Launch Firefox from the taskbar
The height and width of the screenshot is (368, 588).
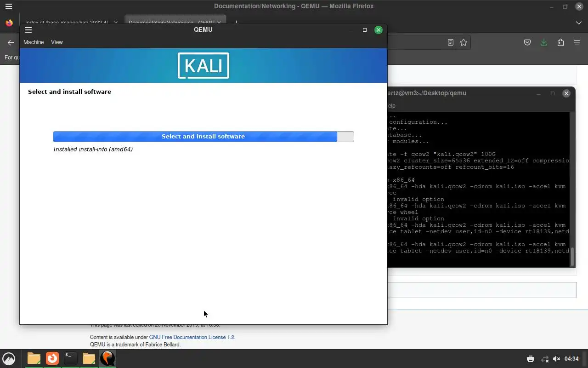(52, 358)
